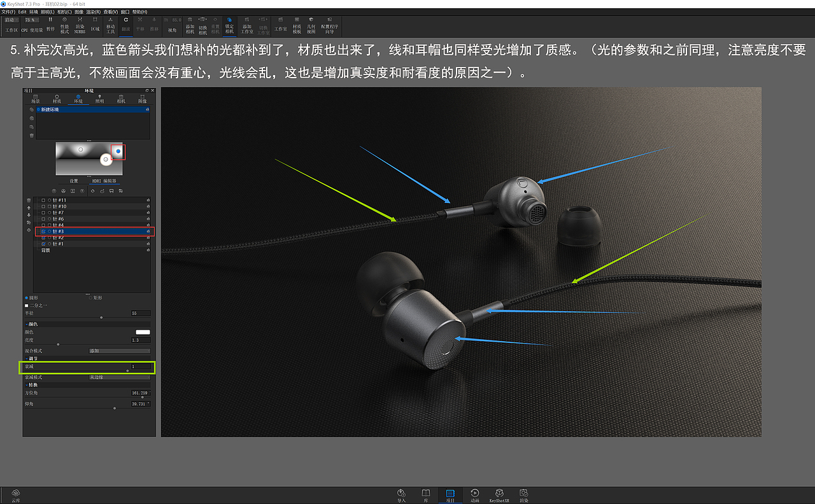
Task: Select the 翻滚 tumble camera tool
Action: 125,25
